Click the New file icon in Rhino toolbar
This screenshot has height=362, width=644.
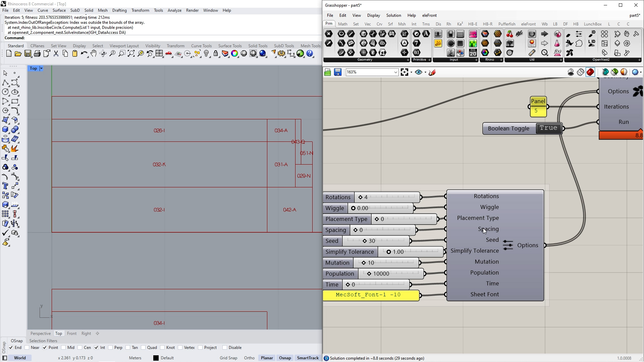click(9, 54)
